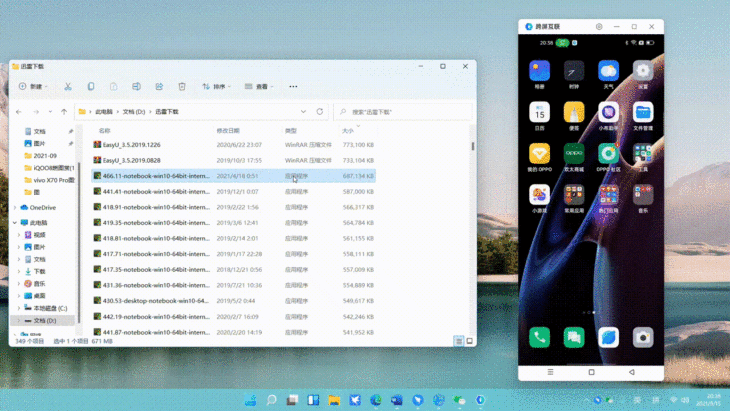The image size is (730, 411).
Task: Open the 新建 (New) dropdown
Action: click(x=31, y=87)
